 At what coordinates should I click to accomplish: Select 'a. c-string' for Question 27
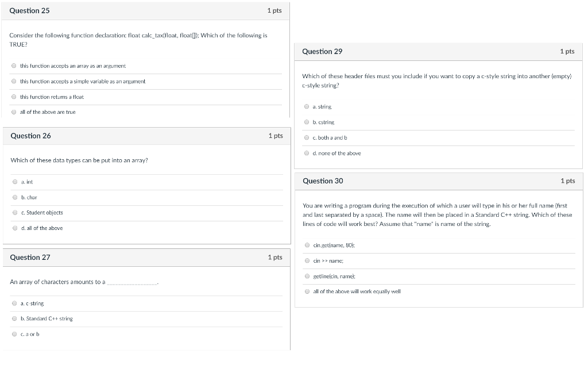[x=14, y=304]
